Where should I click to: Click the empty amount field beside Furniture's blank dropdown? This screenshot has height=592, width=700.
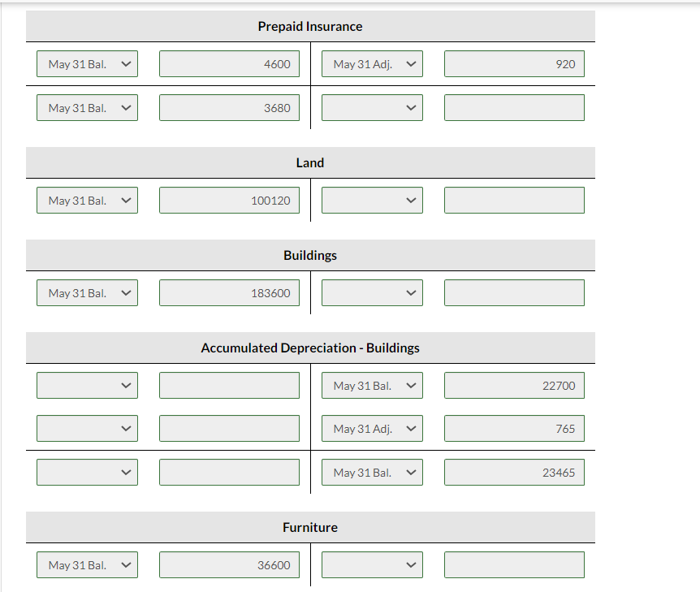514,564
